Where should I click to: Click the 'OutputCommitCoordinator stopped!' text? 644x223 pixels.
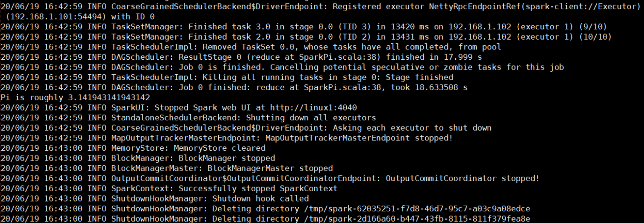(462, 178)
